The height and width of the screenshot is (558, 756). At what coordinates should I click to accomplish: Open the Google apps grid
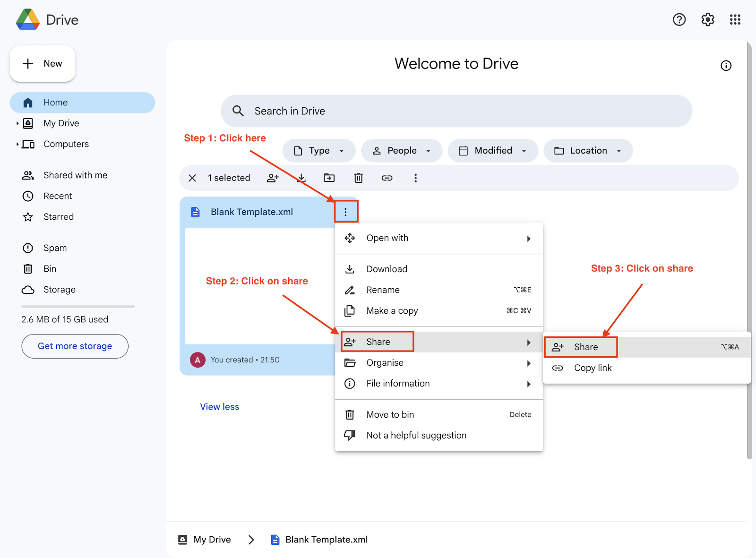coord(735,19)
